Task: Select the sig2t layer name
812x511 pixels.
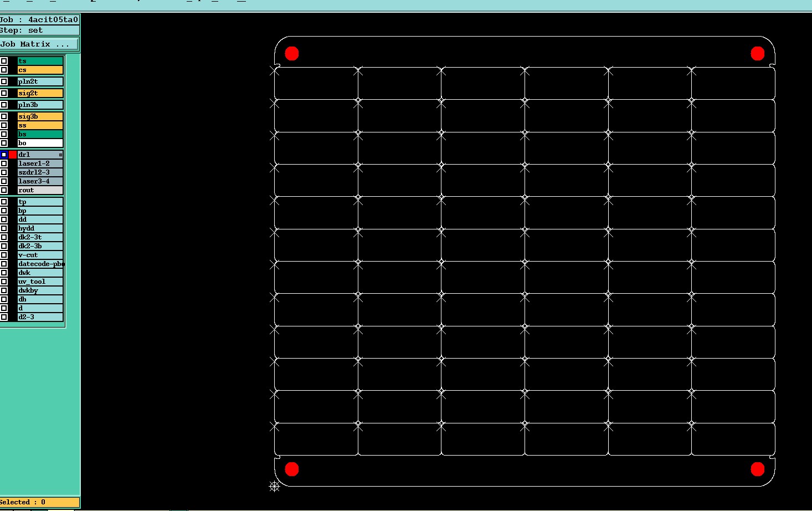Action: 40,93
